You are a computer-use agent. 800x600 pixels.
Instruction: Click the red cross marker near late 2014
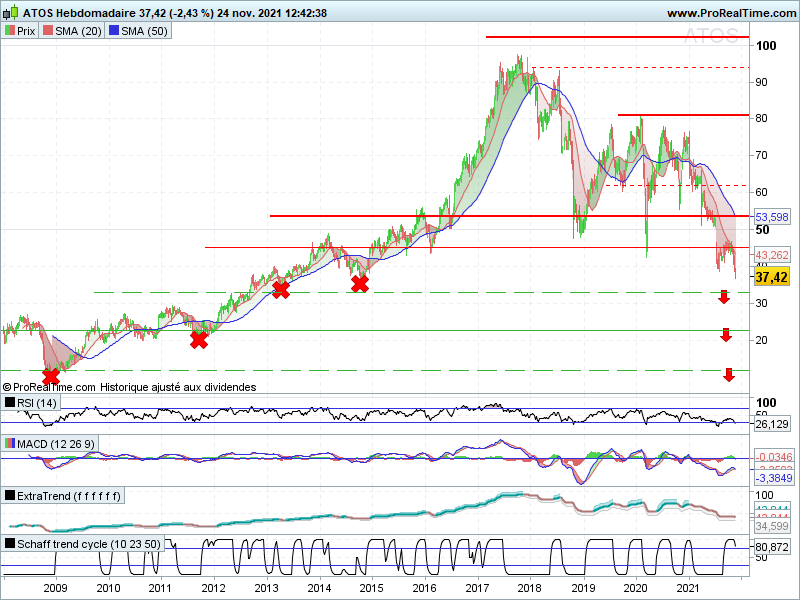pos(360,284)
